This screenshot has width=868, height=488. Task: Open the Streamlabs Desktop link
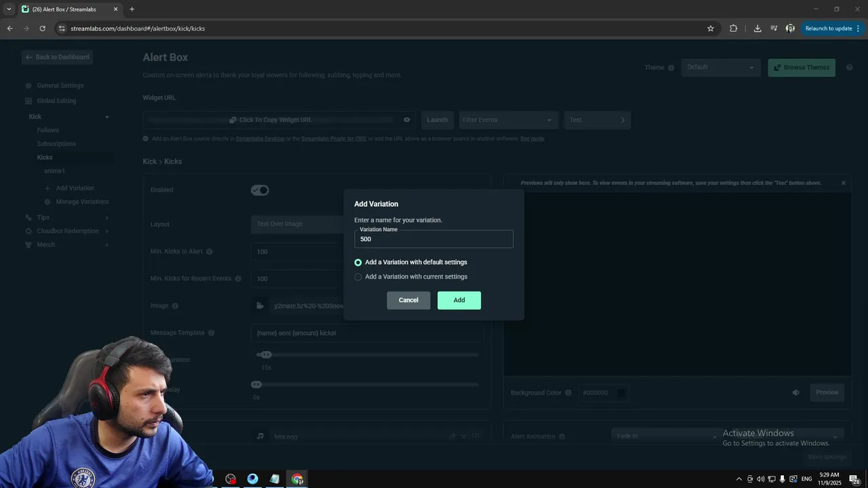click(x=260, y=139)
